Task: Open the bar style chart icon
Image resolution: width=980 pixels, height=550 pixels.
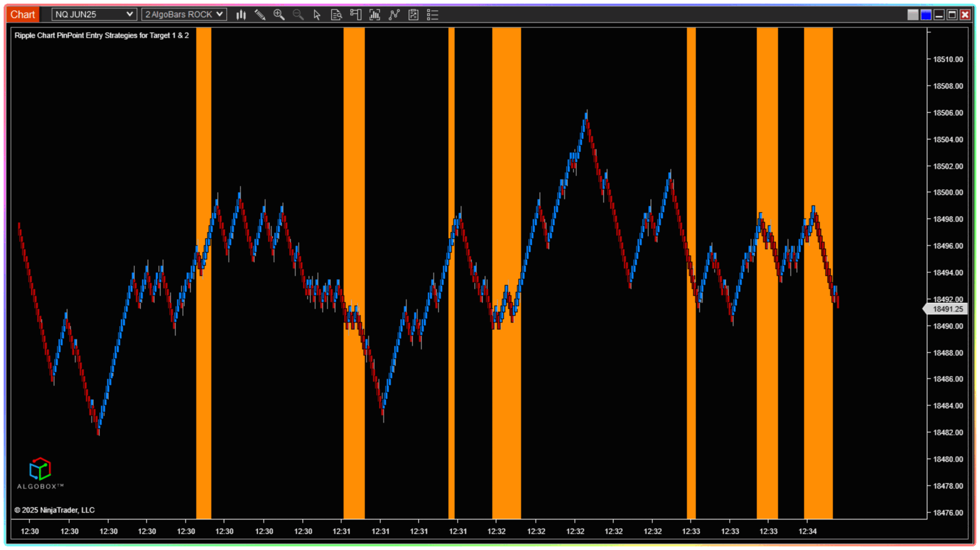Action: click(241, 15)
